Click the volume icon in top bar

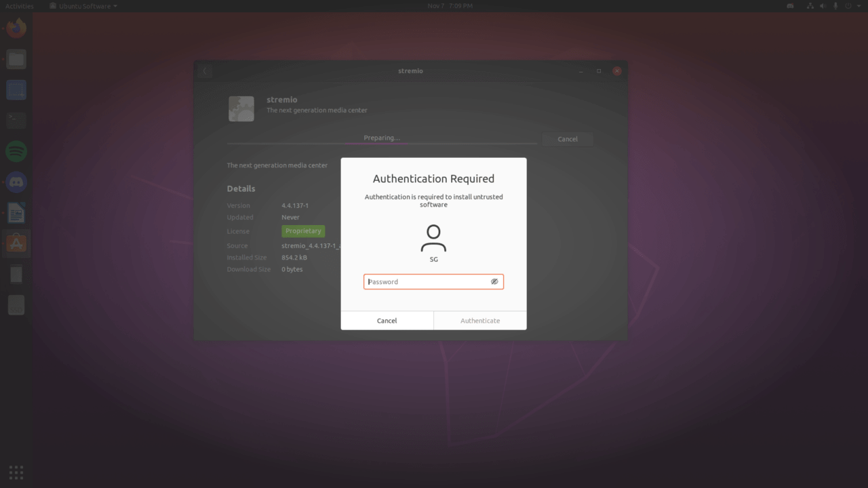point(823,6)
